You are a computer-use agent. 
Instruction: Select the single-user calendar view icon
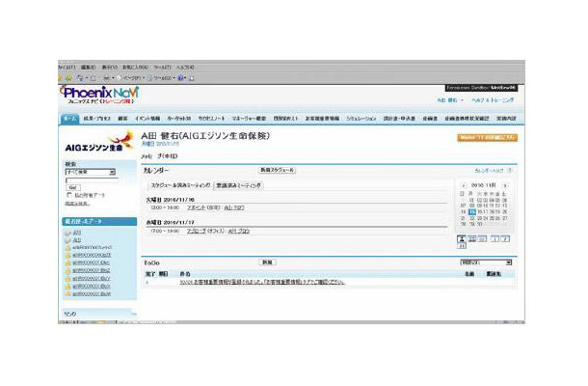click(x=463, y=236)
